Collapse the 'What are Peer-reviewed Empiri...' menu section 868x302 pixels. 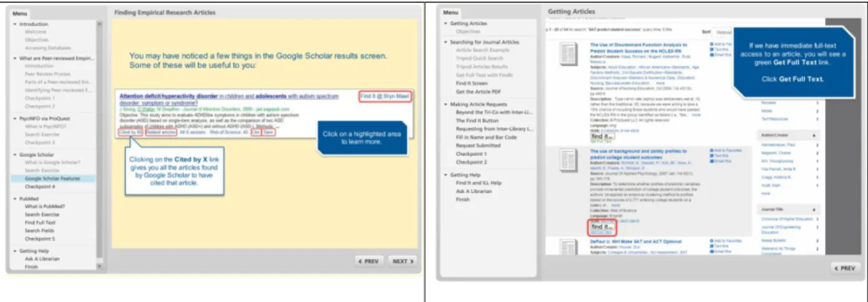pyautogui.click(x=16, y=58)
